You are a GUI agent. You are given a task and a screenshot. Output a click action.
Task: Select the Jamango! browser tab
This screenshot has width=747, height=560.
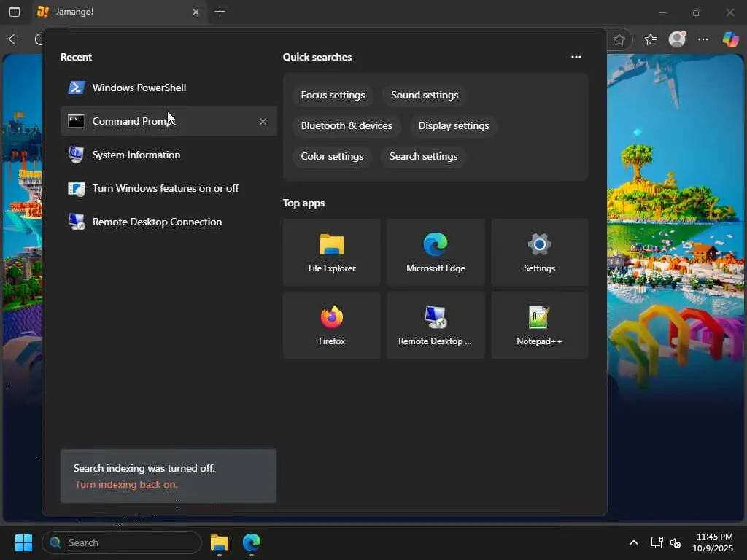click(119, 12)
